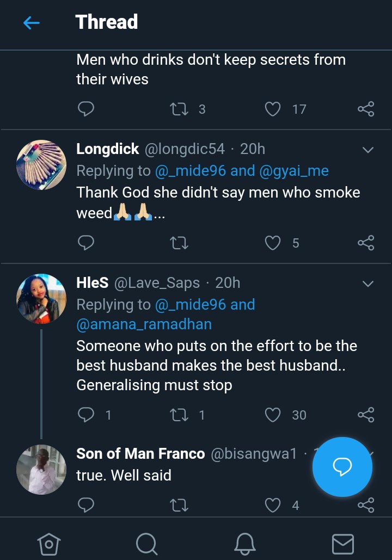Open Search tab in bottom navigation
392x560 pixels.
click(x=146, y=543)
